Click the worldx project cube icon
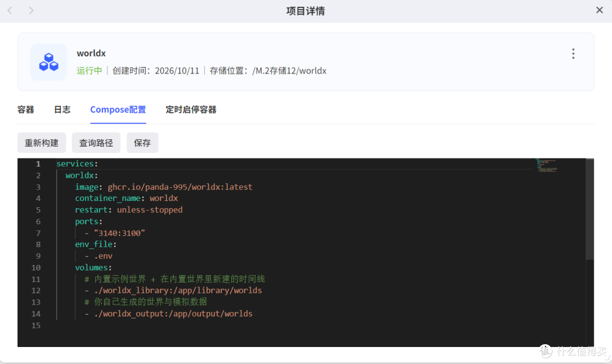The height and width of the screenshot is (364, 612). 49,62
